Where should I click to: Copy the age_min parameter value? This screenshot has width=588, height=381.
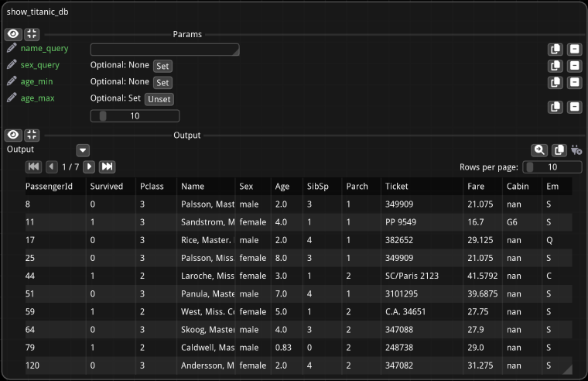(x=555, y=82)
